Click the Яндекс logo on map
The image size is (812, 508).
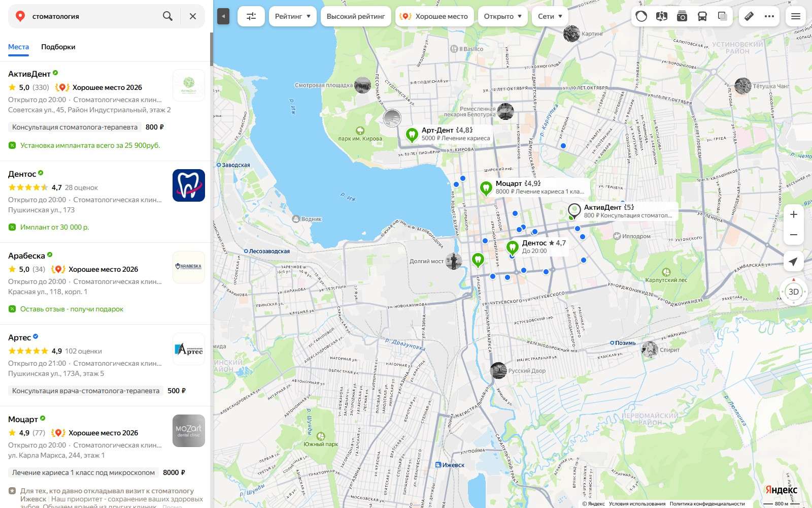[x=781, y=490]
